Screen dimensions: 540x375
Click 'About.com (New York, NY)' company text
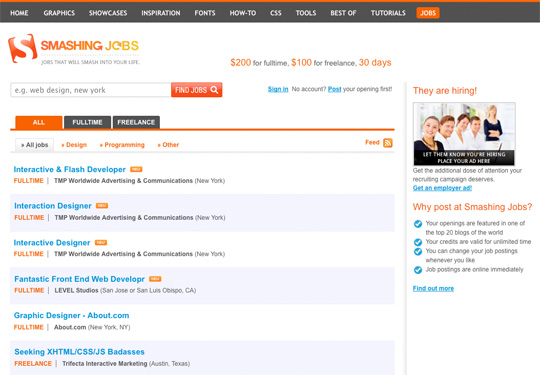(92, 327)
